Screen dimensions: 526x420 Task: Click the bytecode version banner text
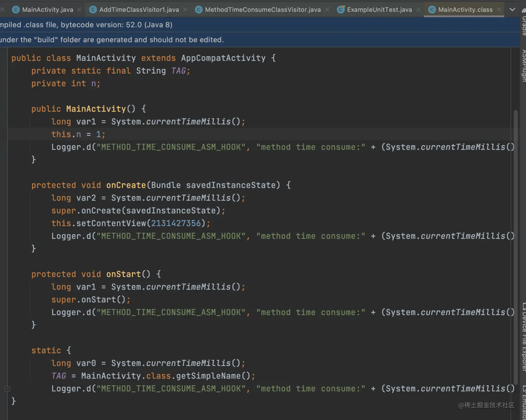tap(86, 25)
